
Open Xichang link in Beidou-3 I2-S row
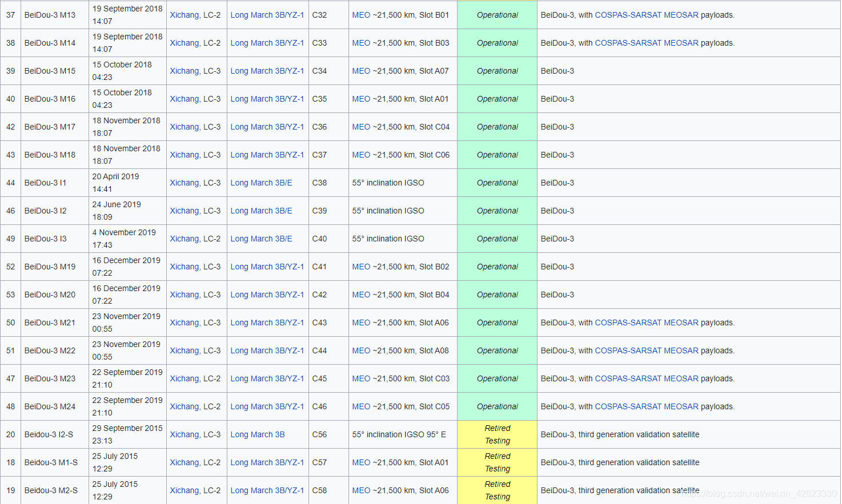click(184, 434)
